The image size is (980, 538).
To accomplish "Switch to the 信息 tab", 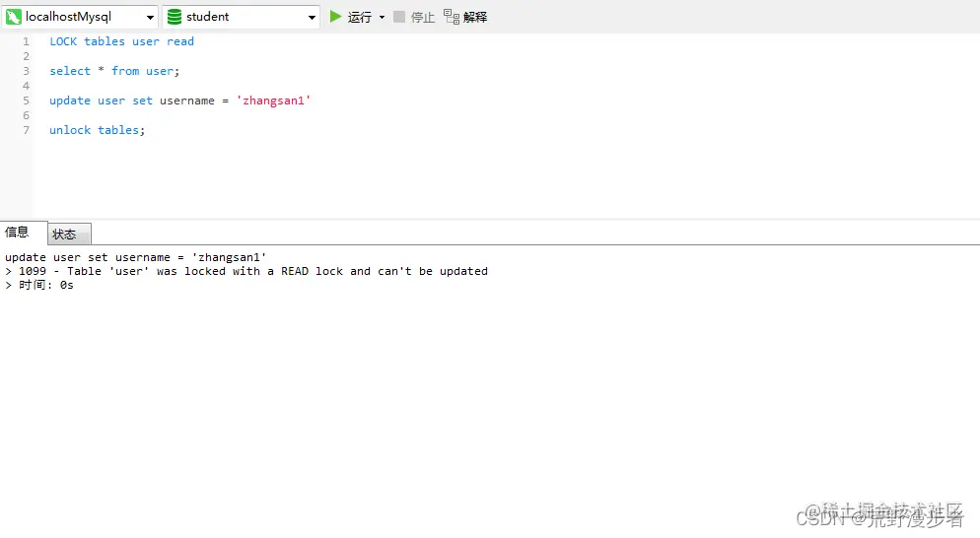I will 17,233.
